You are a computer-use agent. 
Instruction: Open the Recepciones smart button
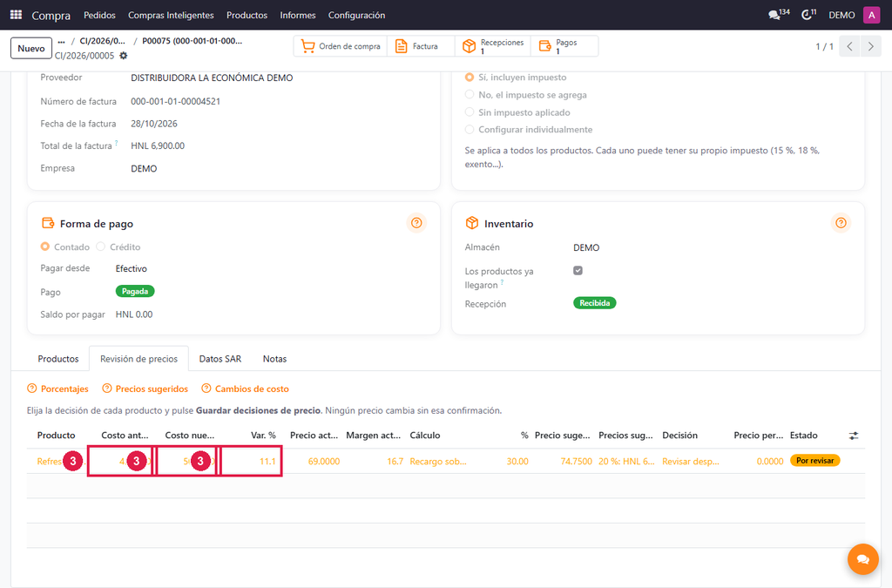493,46
